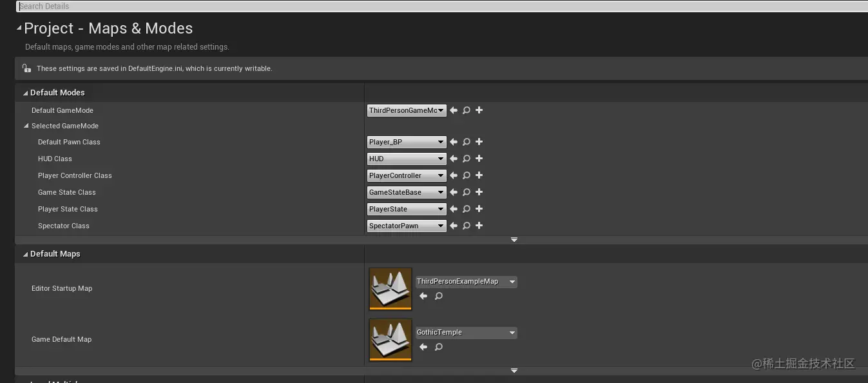868x383 pixels.
Task: Use selected arrow for Spectator Class
Action: click(454, 226)
